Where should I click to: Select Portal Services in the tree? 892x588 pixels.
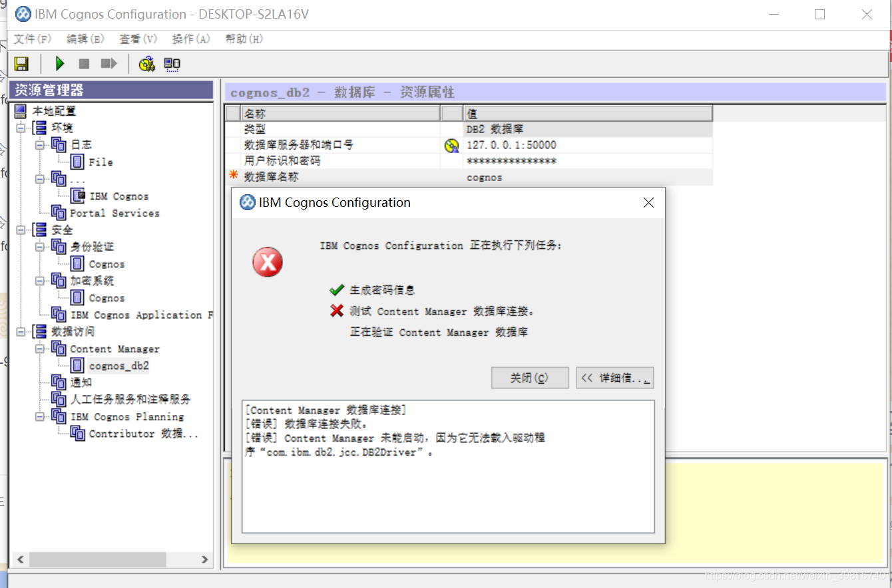coord(114,213)
